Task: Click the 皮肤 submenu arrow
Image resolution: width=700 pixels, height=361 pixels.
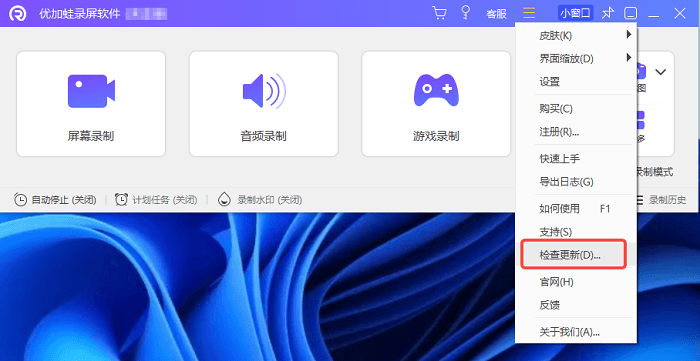Action: pos(629,34)
